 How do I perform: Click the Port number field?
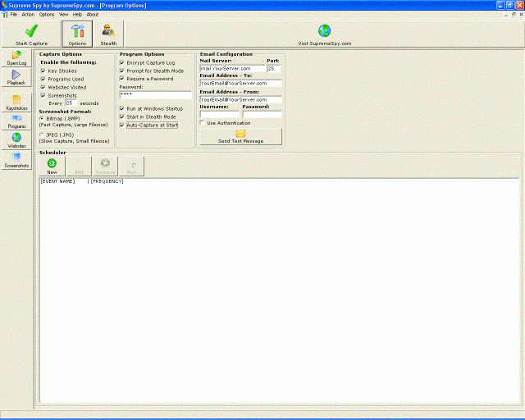pos(273,69)
